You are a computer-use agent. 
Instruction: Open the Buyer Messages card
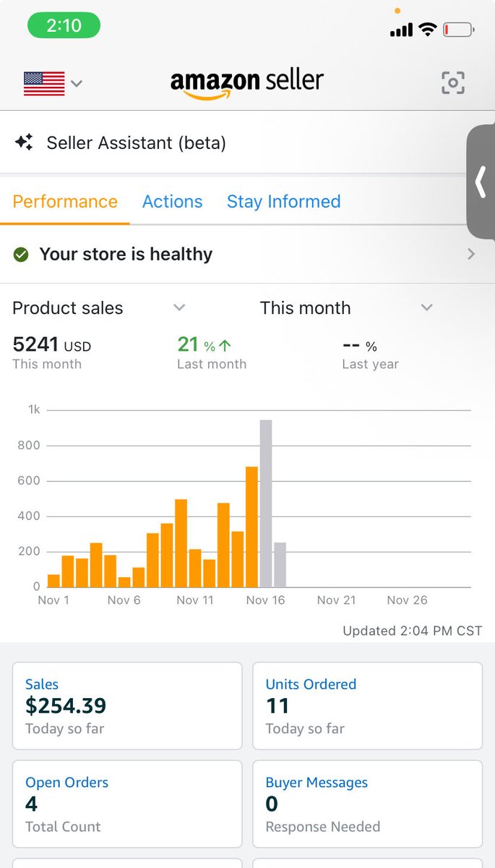pos(367,804)
